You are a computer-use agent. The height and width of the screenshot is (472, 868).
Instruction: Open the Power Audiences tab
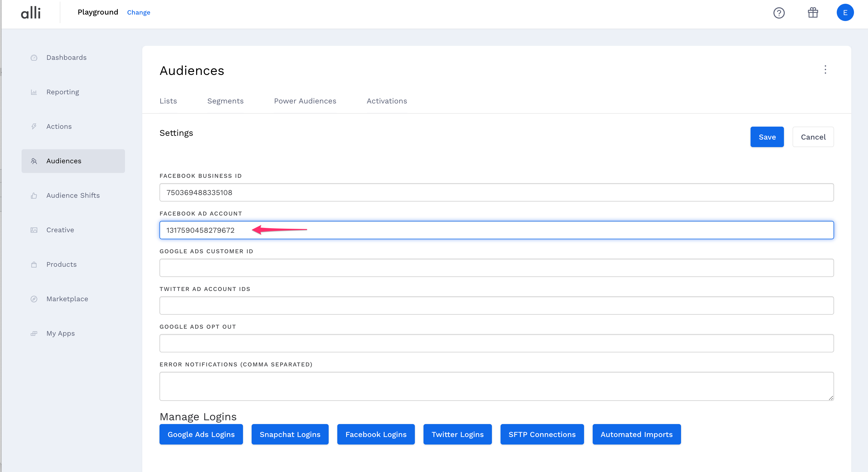coord(305,101)
